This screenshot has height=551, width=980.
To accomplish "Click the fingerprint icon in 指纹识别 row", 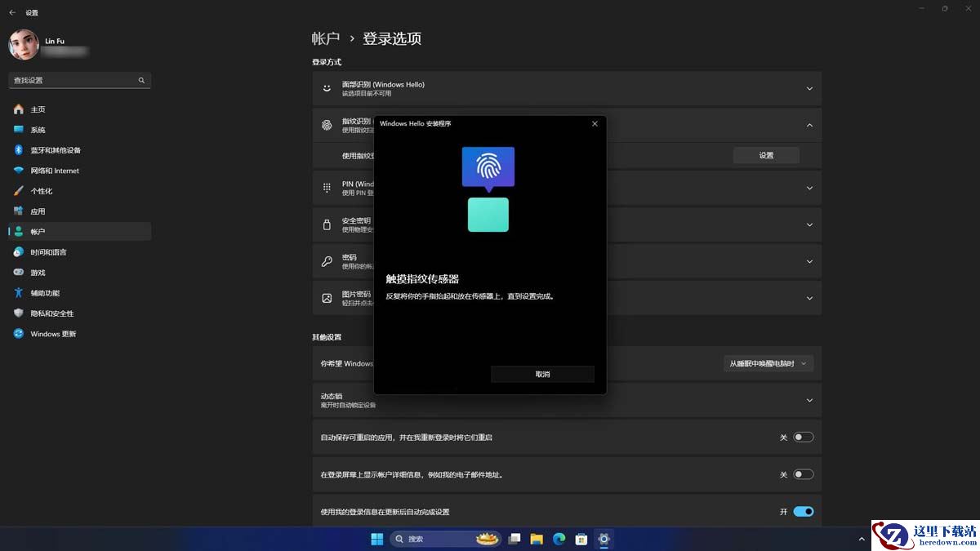I will [x=327, y=125].
